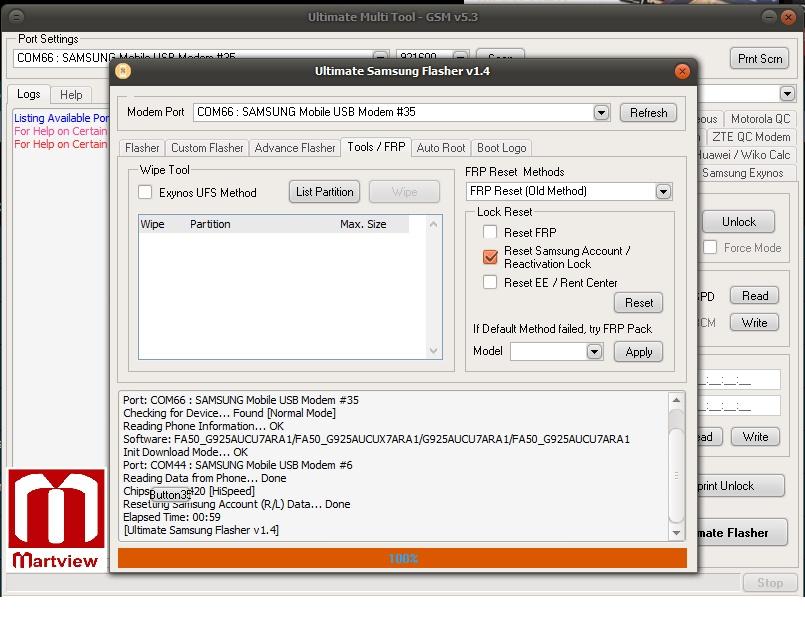Select the Logs tab in main window
The height and width of the screenshot is (618, 805).
(x=29, y=94)
